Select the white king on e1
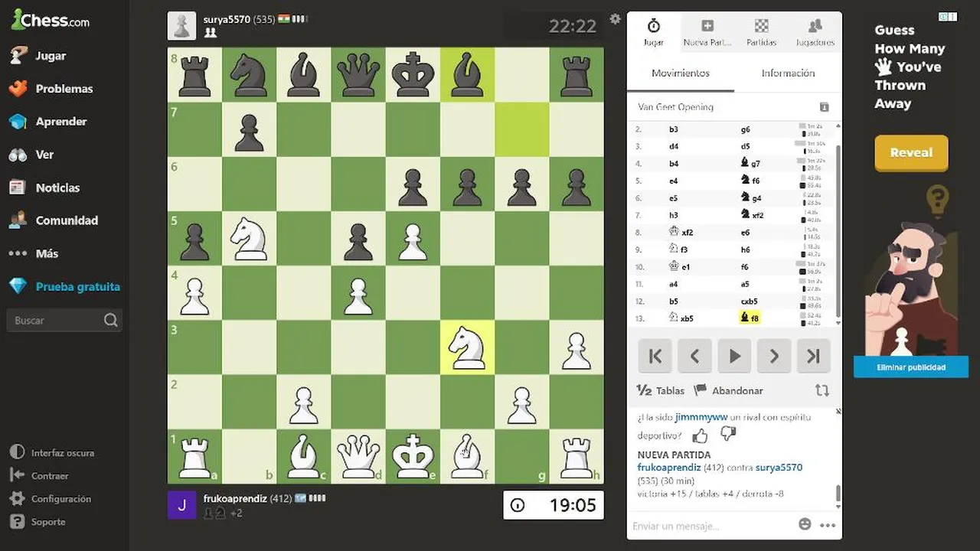 pos(413,456)
